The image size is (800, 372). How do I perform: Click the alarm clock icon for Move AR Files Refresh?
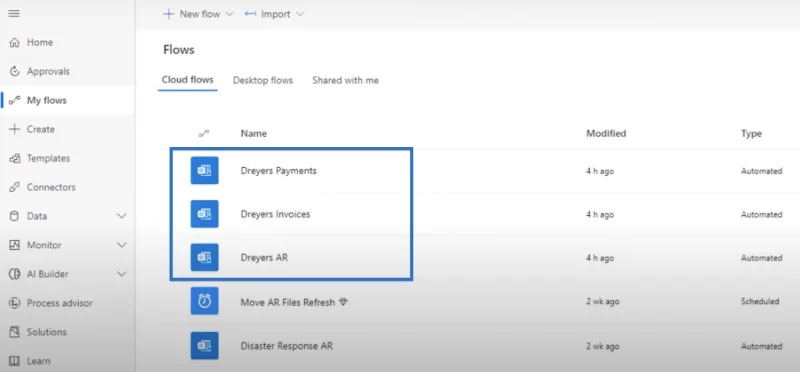pyautogui.click(x=205, y=301)
